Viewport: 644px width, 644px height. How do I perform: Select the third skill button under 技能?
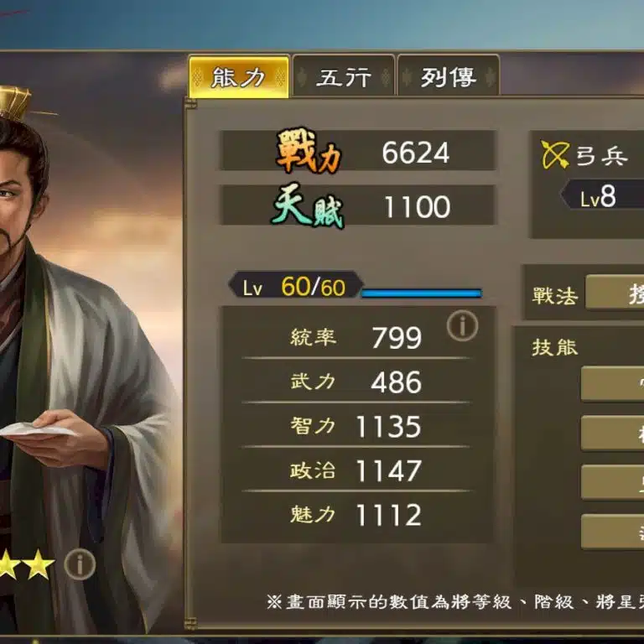pyautogui.click(x=612, y=482)
